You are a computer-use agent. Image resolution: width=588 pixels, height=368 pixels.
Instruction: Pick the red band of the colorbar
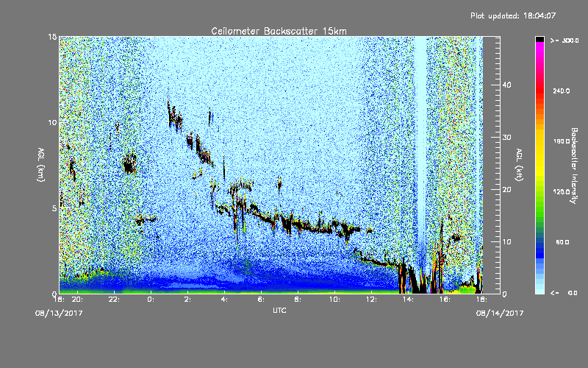click(x=539, y=91)
